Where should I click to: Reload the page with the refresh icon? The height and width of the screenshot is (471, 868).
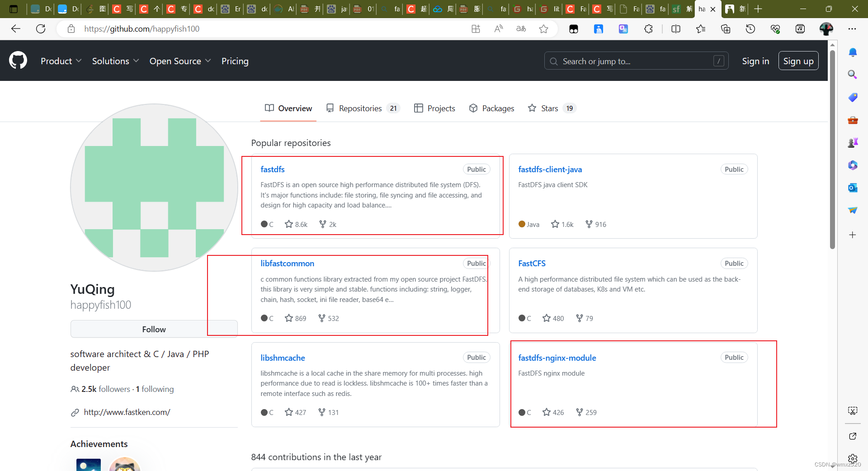41,29
